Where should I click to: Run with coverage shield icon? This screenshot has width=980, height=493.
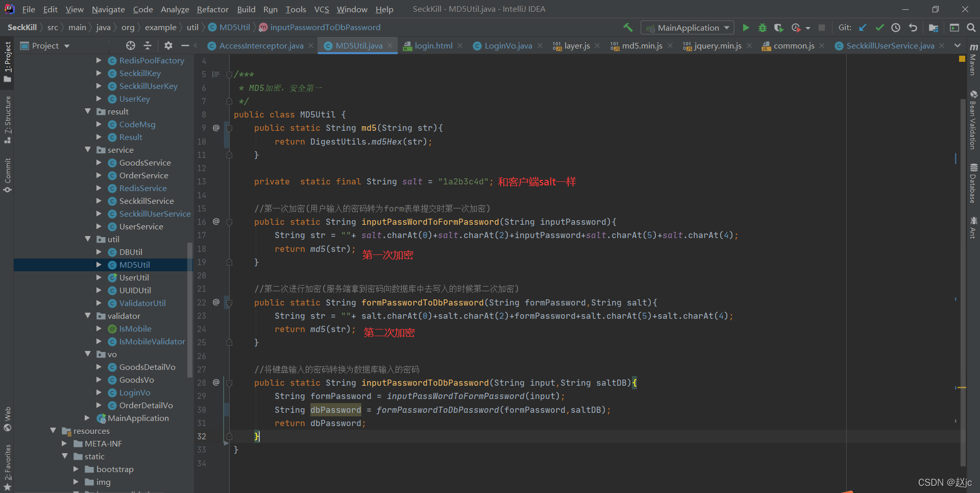click(x=778, y=28)
